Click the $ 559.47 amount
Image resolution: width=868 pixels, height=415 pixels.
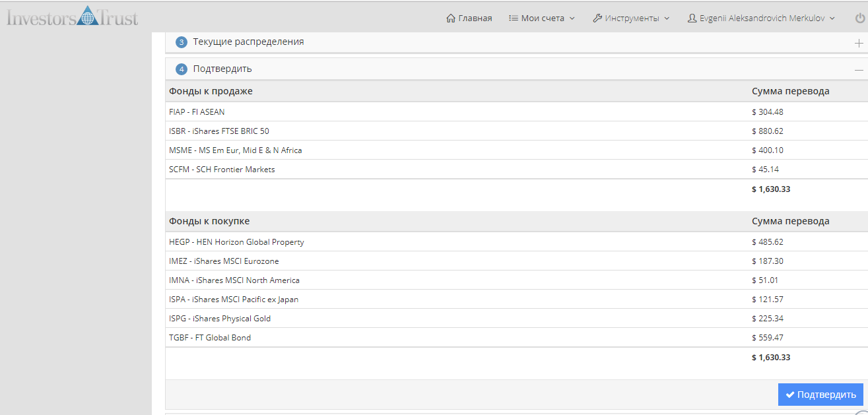click(768, 337)
